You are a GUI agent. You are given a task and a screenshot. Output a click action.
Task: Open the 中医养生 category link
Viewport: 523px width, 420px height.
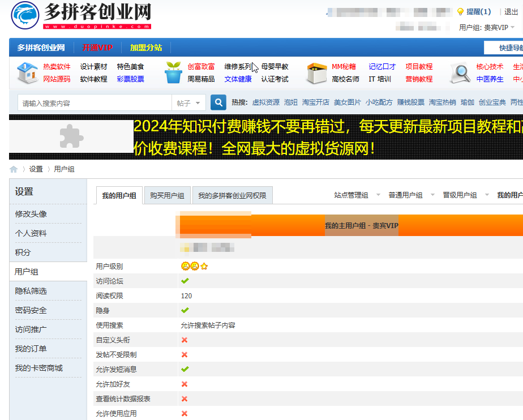click(490, 79)
